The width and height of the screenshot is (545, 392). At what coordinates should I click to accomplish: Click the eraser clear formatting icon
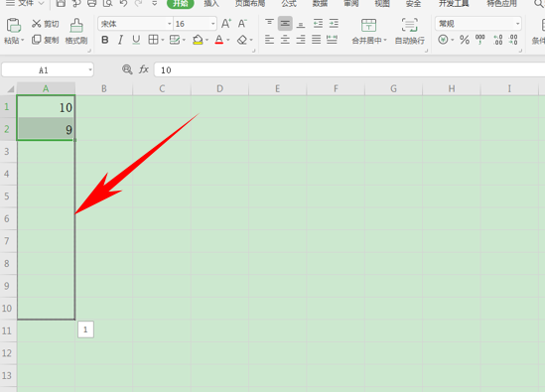point(242,40)
